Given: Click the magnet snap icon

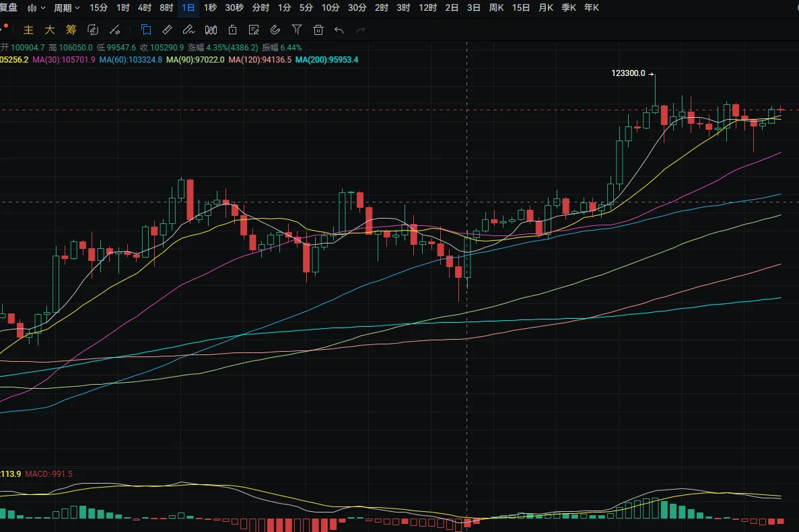Looking at the screenshot, I should pos(275,30).
